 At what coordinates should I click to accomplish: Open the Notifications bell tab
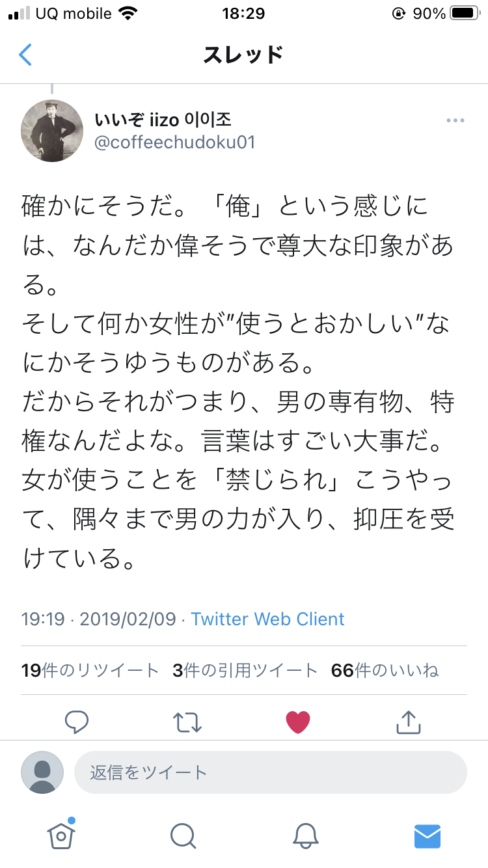click(305, 835)
